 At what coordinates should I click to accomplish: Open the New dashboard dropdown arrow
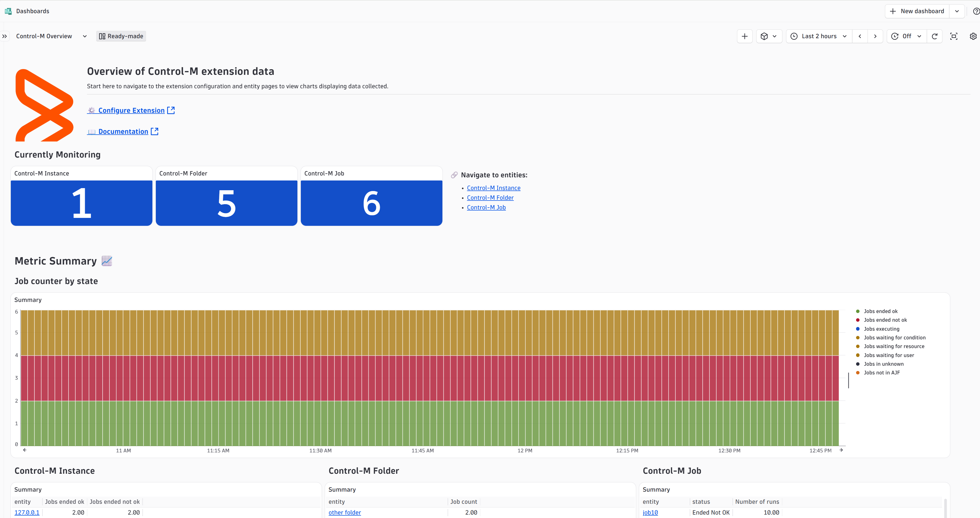point(957,11)
